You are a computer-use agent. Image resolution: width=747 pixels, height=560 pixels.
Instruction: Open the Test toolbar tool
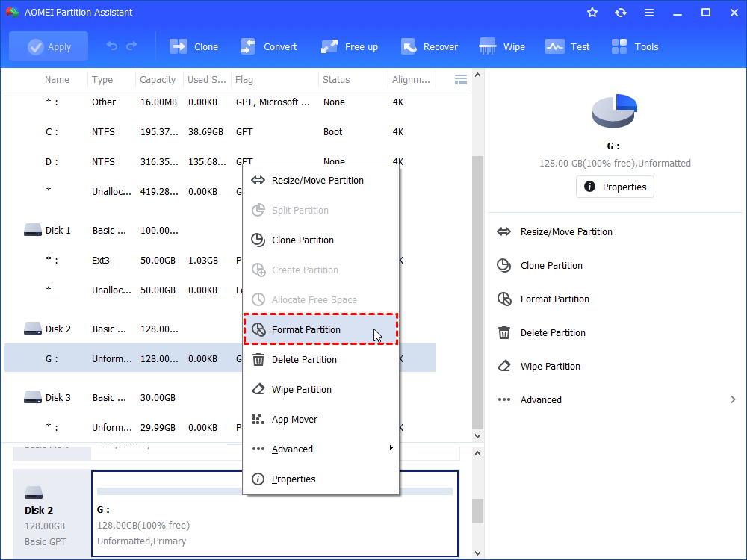click(x=568, y=46)
